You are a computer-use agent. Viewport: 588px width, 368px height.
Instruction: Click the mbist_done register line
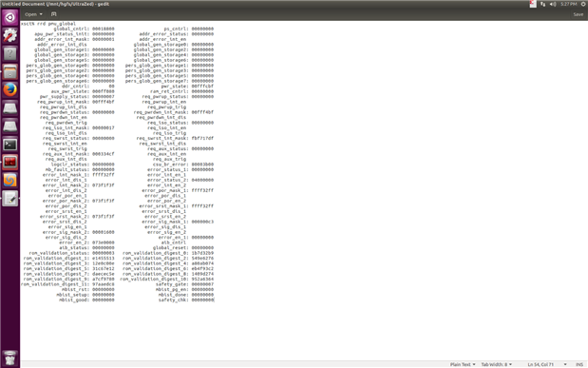pyautogui.click(x=186, y=295)
